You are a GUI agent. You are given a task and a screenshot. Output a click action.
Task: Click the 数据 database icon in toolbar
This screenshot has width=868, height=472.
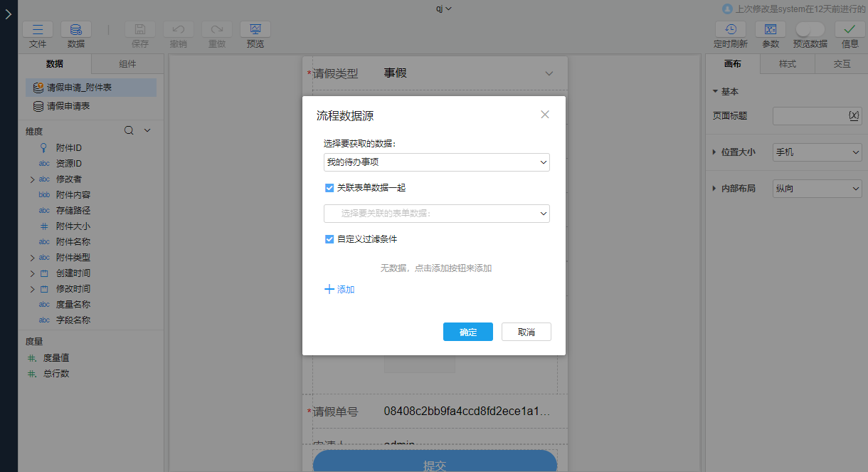(75, 30)
